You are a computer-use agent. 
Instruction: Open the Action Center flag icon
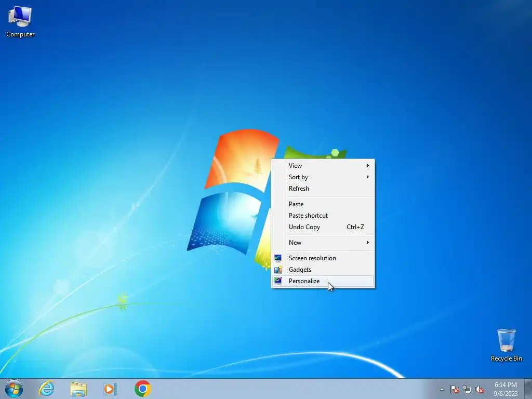click(454, 389)
